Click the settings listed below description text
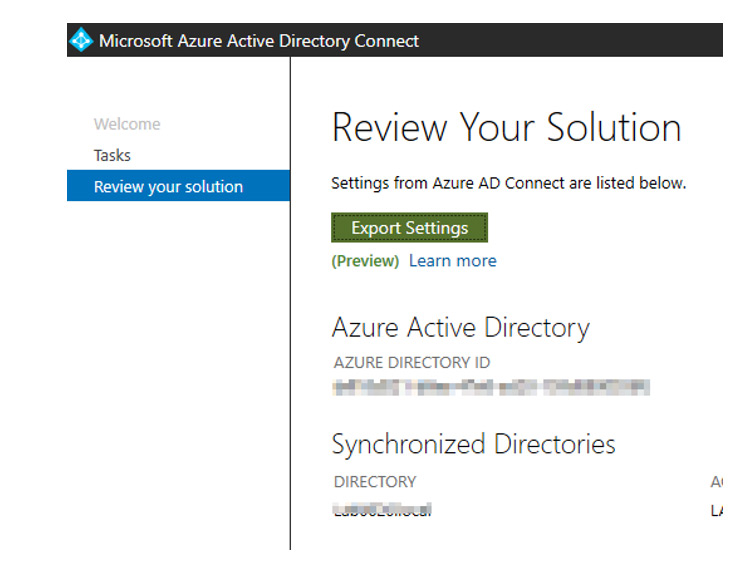This screenshot has height=563, width=739. pos(509,183)
